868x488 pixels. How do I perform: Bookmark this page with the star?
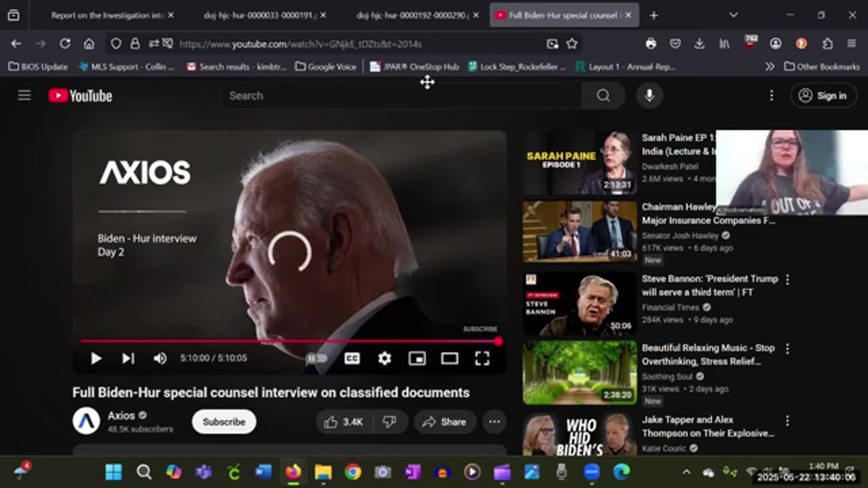click(x=572, y=43)
